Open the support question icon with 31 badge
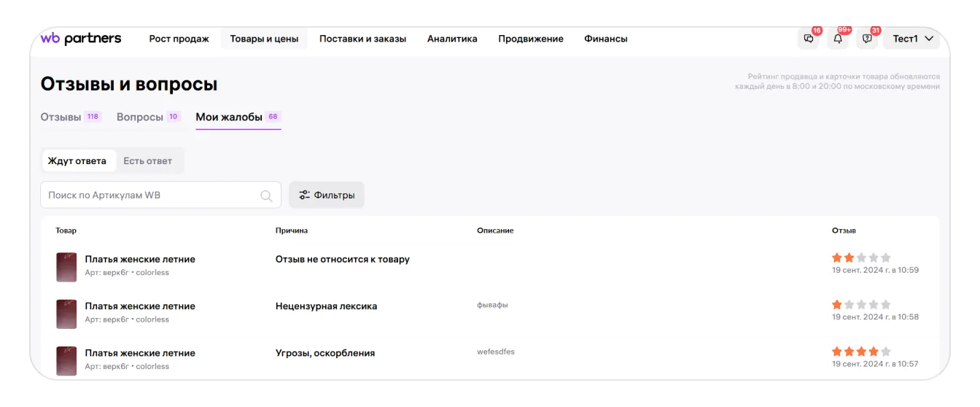The image size is (980, 407). [x=867, y=39]
